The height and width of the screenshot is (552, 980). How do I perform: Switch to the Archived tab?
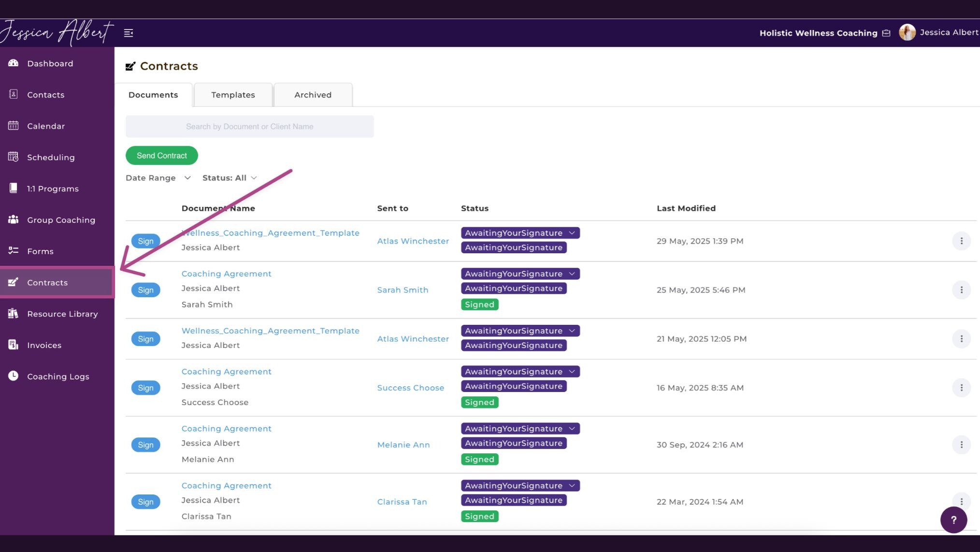313,95
